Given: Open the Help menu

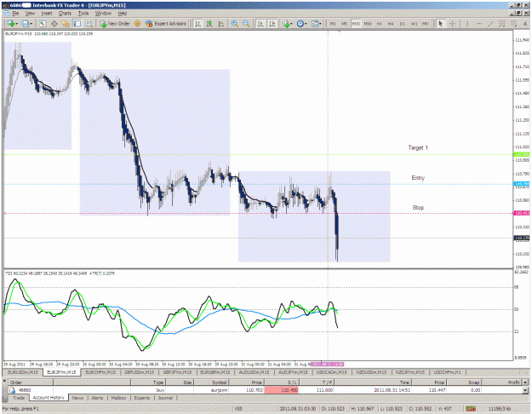Looking at the screenshot, I should [122, 14].
